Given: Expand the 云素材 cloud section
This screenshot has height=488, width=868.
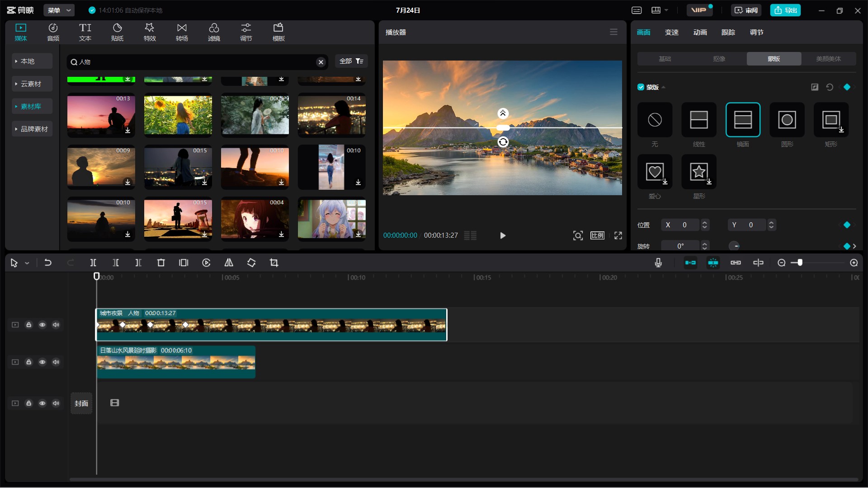Looking at the screenshot, I should [32, 84].
